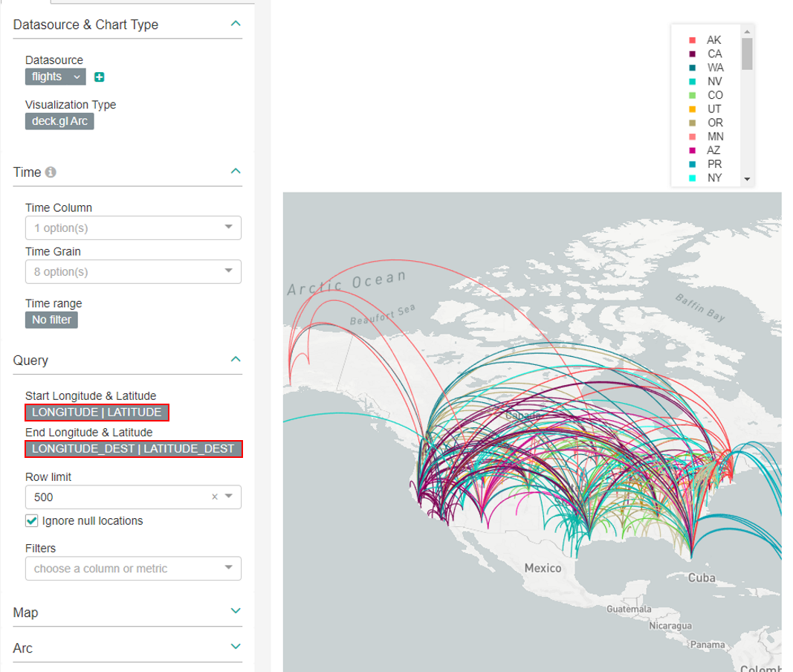This screenshot has height=672, width=793.
Task: Open the Time Column dropdown
Action: coord(133,228)
